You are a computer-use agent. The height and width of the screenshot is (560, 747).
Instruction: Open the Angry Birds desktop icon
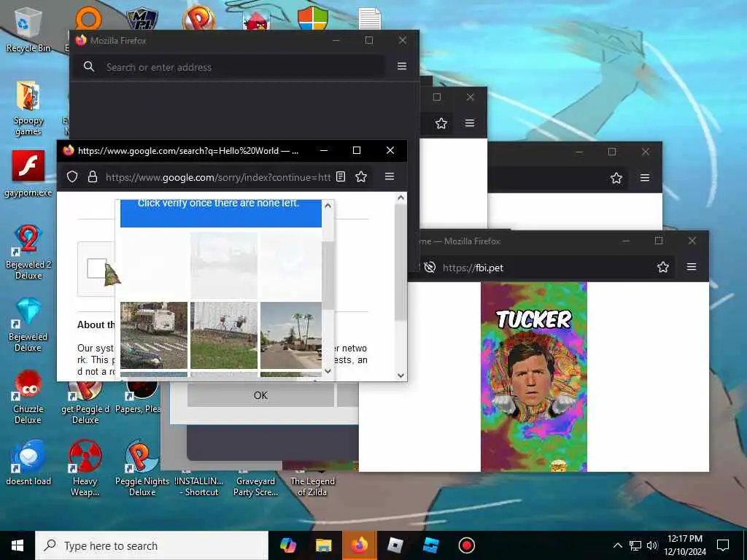[x=256, y=20]
